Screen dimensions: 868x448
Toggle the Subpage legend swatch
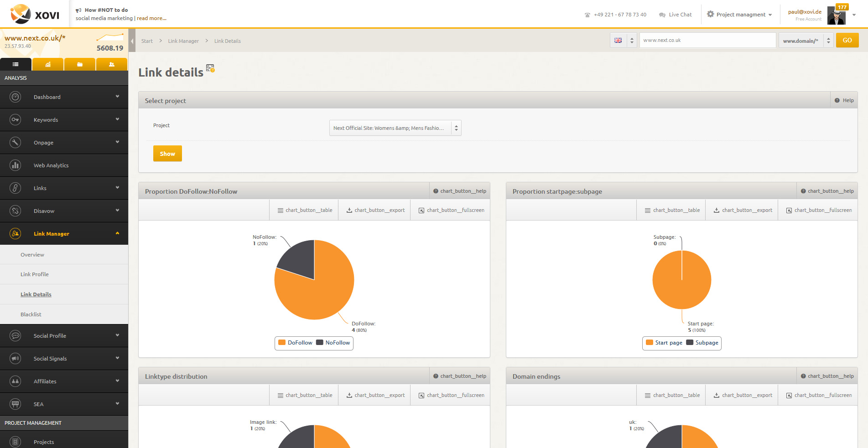tap(690, 342)
